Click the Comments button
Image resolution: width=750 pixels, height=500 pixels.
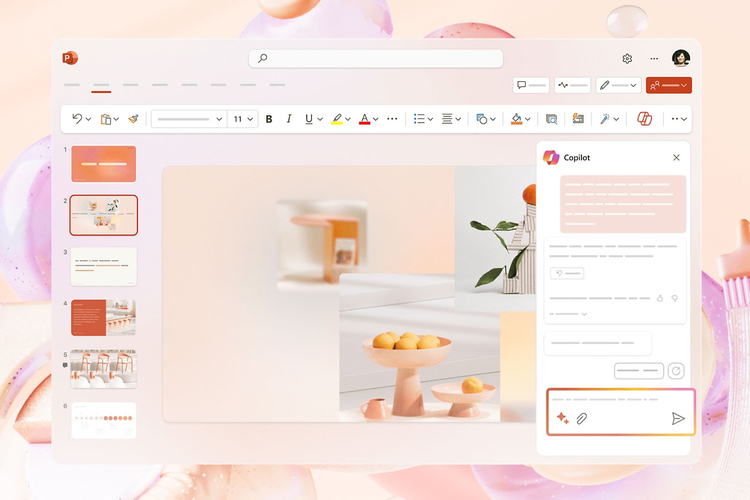(531, 86)
